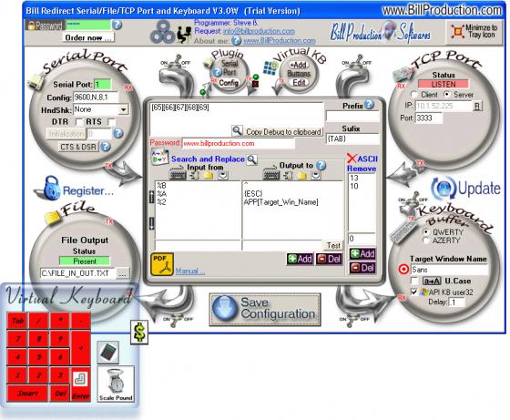Viewport: 510px width, 420px height.
Task: Open the calculator icon in Virtual Keyboard
Action: pyautogui.click(x=108, y=352)
